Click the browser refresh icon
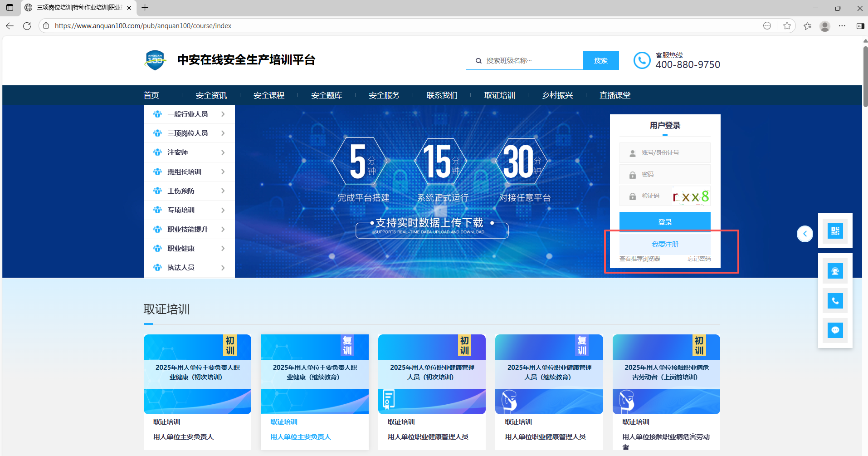The image size is (868, 456). (27, 26)
